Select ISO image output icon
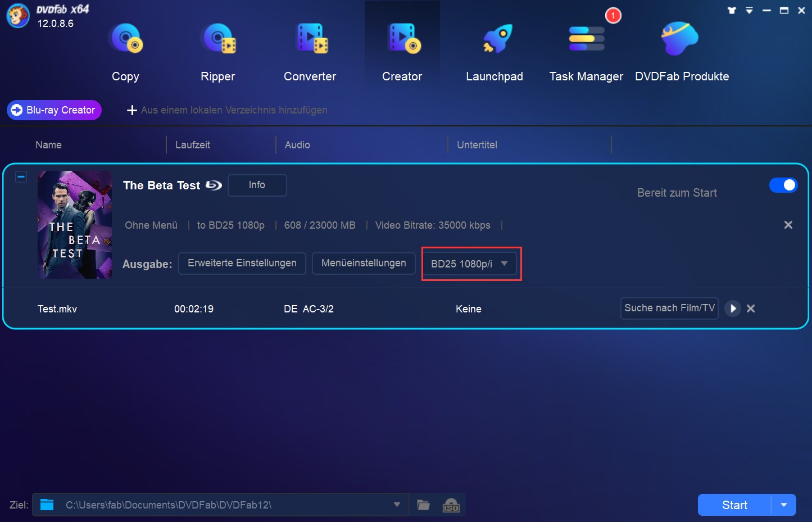Viewport: 812px width, 522px height. [451, 505]
